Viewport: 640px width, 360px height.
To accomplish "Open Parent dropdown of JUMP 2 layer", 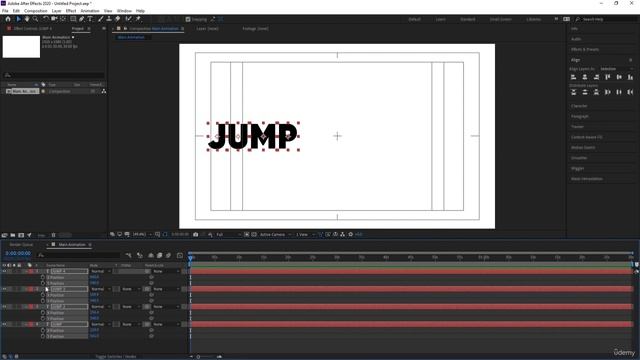I will [x=165, y=307].
